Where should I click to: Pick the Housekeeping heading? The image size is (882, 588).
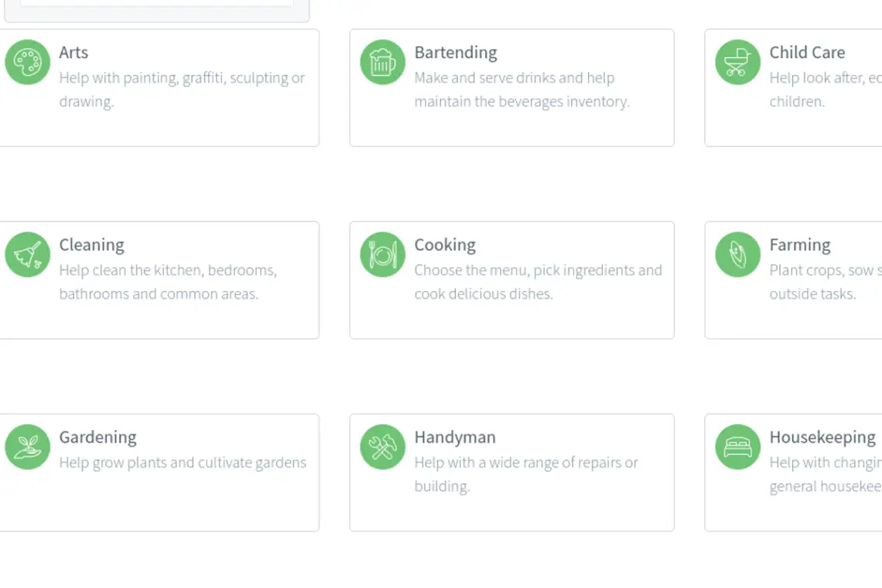[822, 437]
